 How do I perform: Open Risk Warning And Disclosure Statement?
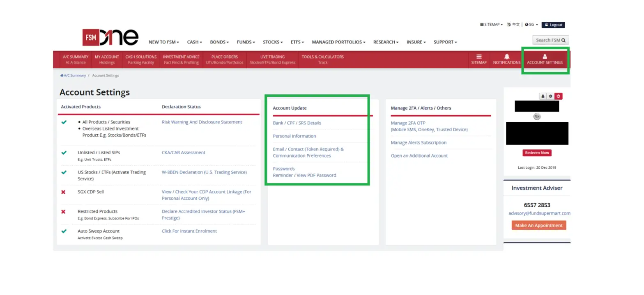pyautogui.click(x=202, y=122)
